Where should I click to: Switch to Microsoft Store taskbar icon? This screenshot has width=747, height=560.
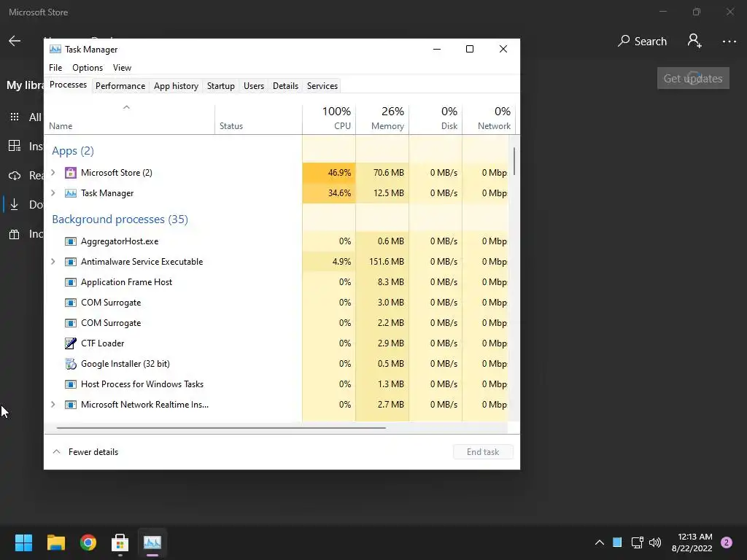pyautogui.click(x=120, y=542)
